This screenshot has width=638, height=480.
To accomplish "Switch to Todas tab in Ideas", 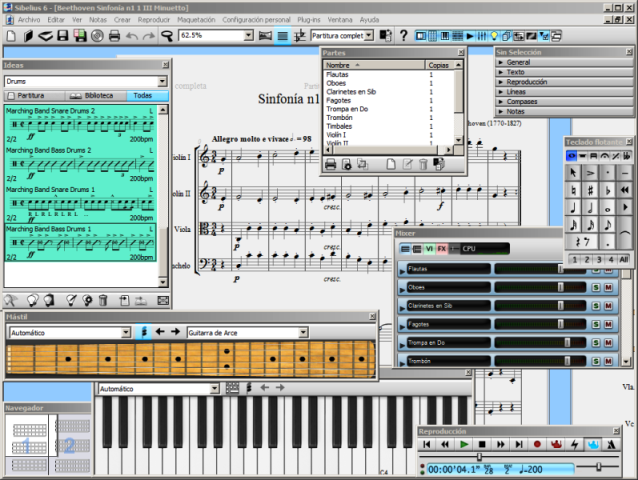I will click(147, 96).
